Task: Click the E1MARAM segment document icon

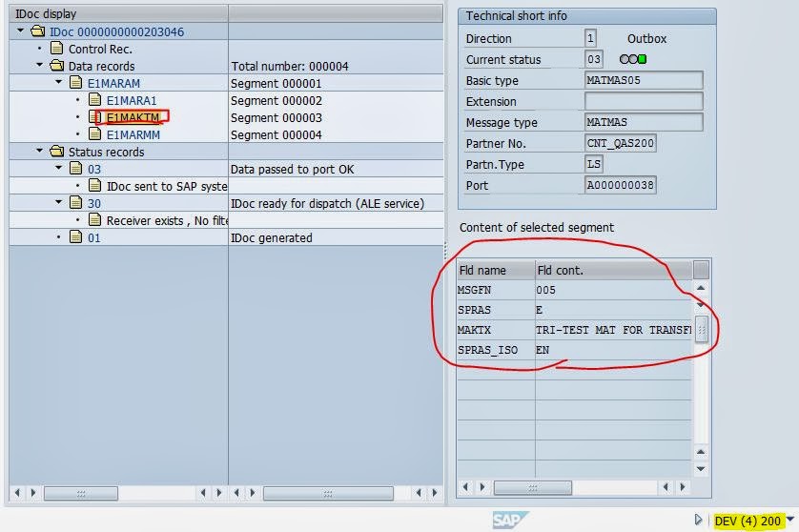Action: pyautogui.click(x=76, y=83)
